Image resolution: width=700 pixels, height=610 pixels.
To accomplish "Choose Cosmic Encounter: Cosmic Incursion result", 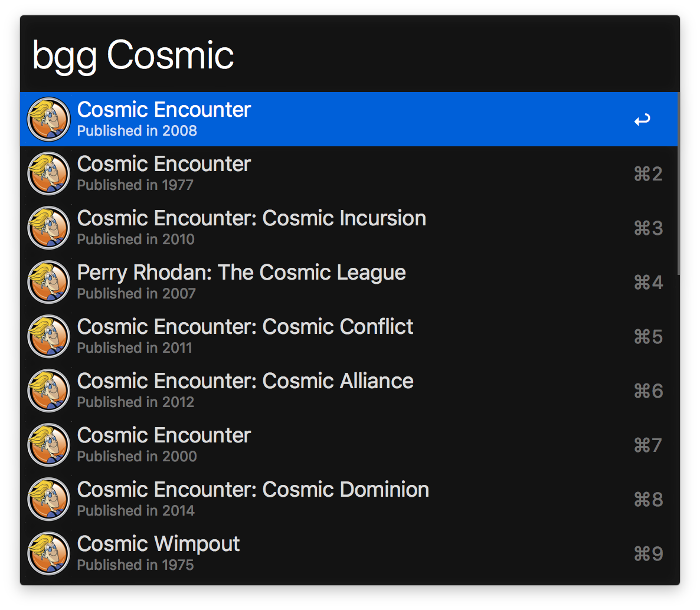I will 349,228.
